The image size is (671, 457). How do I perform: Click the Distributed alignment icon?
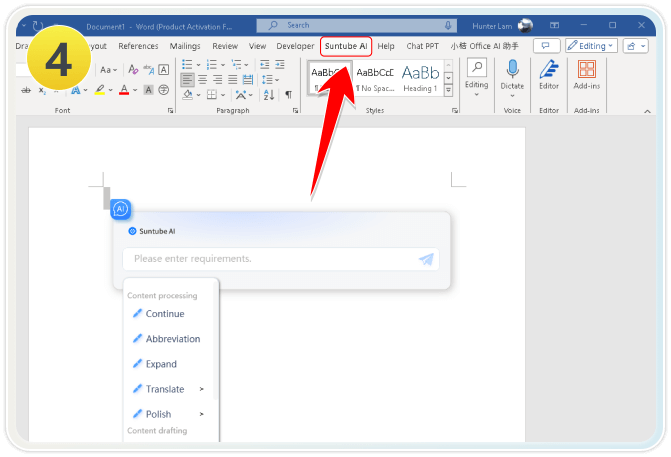[248, 80]
